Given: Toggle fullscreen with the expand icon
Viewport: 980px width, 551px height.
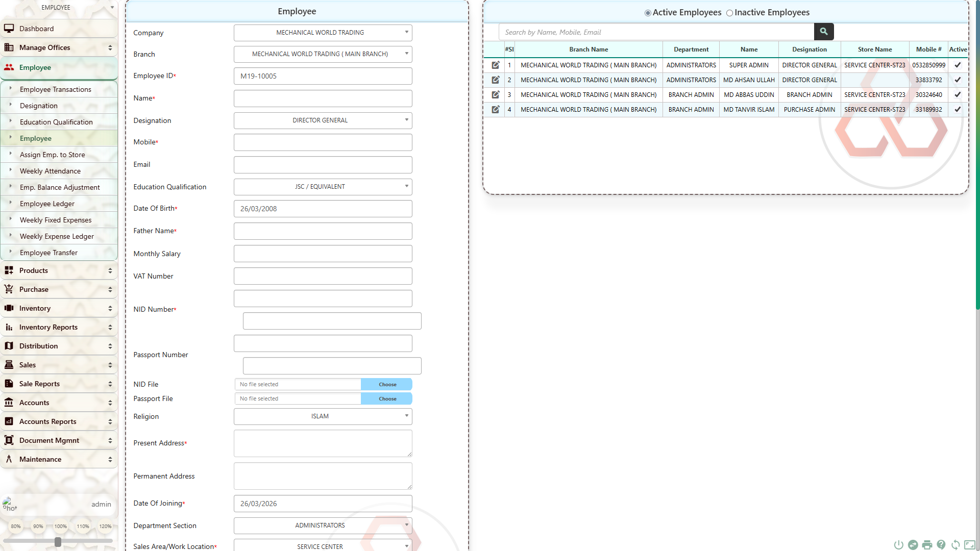Looking at the screenshot, I should [x=970, y=545].
